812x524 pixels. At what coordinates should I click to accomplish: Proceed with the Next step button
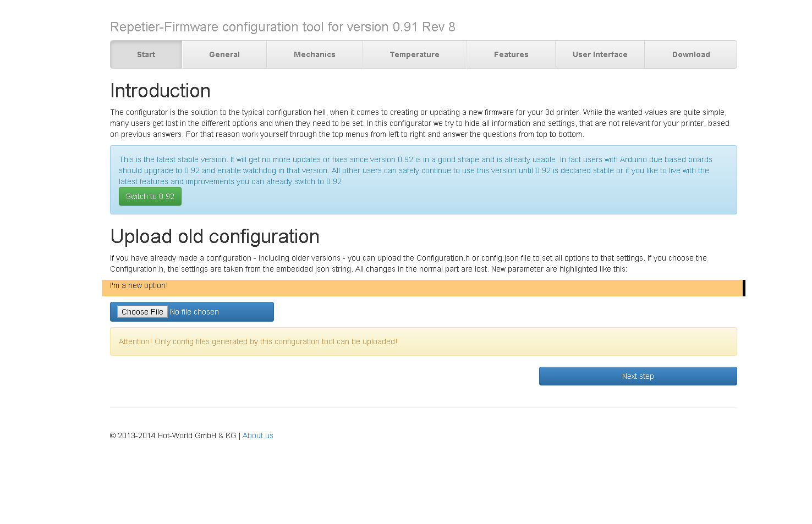[x=638, y=376]
